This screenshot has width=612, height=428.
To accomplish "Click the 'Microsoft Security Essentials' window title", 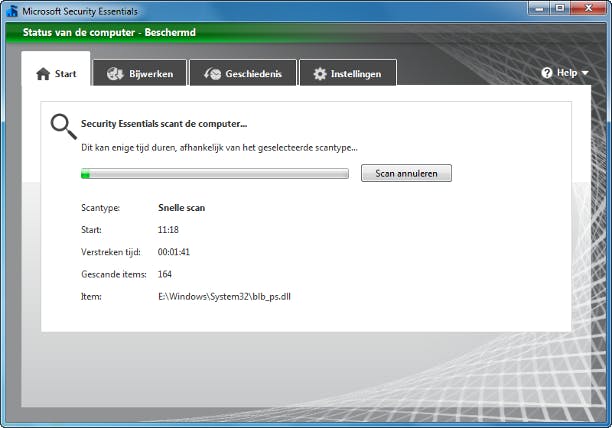I will click(x=80, y=11).
